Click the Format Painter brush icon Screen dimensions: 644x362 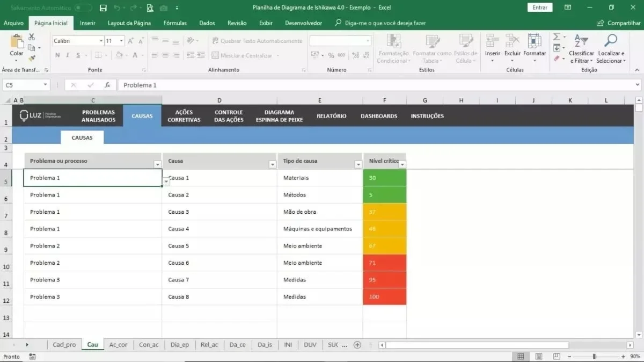32,58
